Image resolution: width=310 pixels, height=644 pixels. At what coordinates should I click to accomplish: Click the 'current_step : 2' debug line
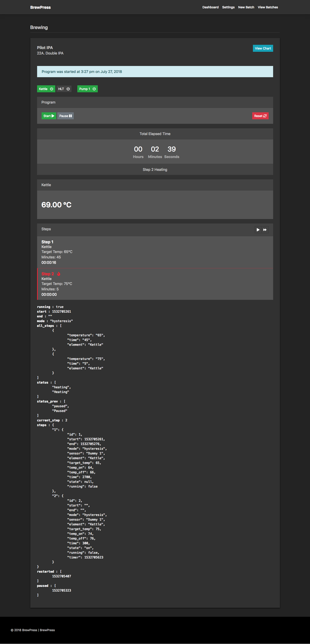click(52, 420)
